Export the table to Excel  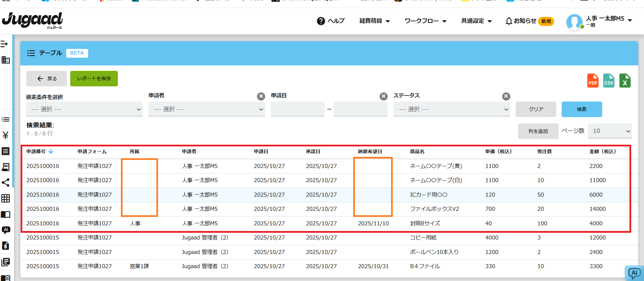point(625,81)
